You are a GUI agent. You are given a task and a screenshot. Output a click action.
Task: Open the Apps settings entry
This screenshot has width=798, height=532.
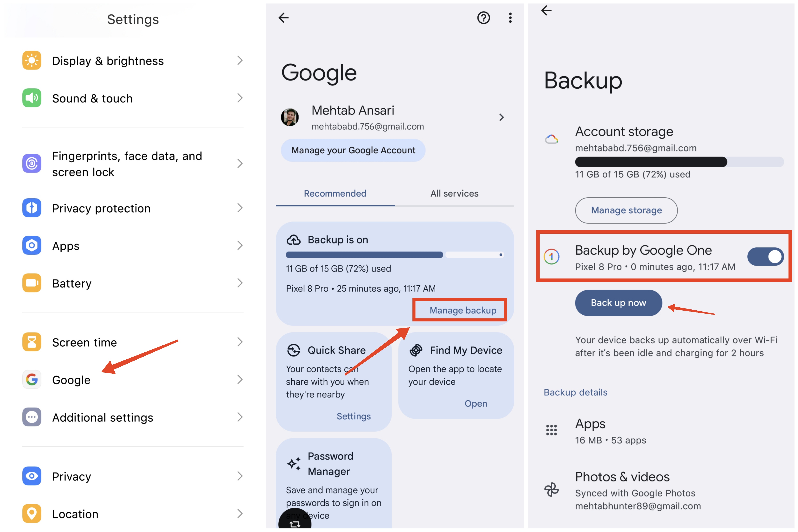click(133, 245)
